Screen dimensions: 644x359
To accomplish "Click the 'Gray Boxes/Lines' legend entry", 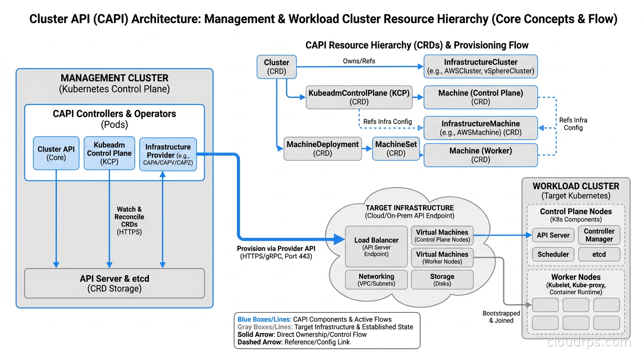I will tap(325, 327).
